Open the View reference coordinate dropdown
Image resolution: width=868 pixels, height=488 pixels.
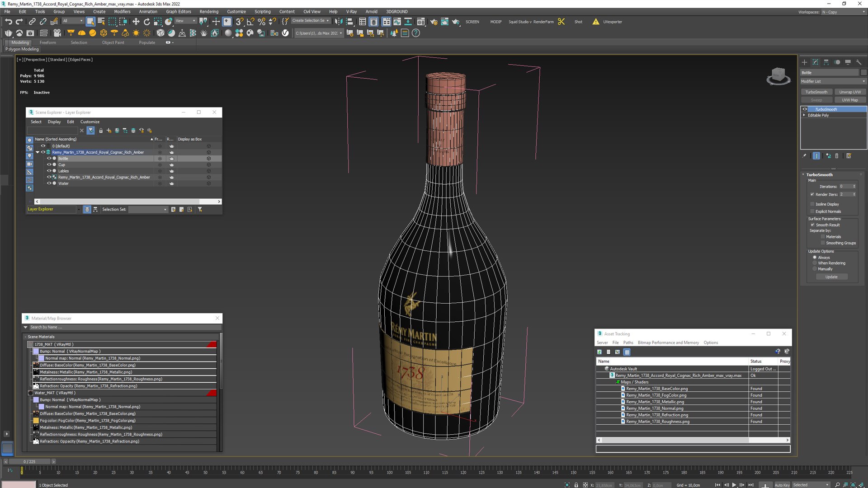pos(185,21)
